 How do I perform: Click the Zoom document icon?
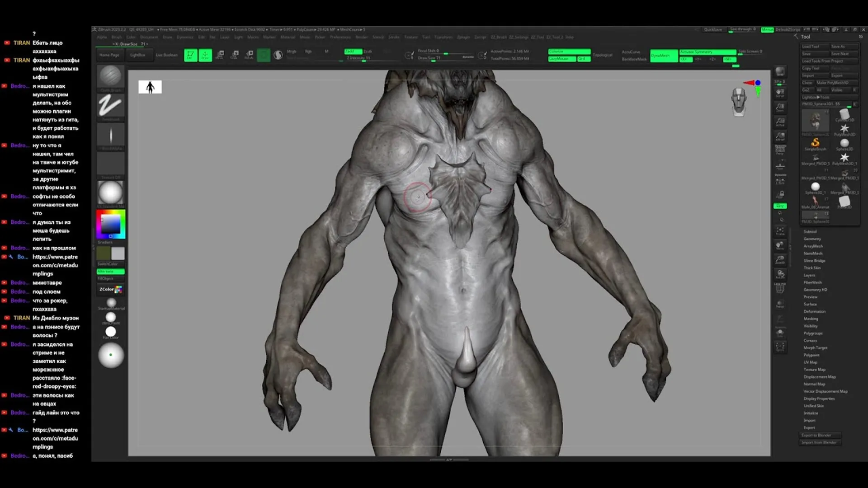click(x=780, y=108)
